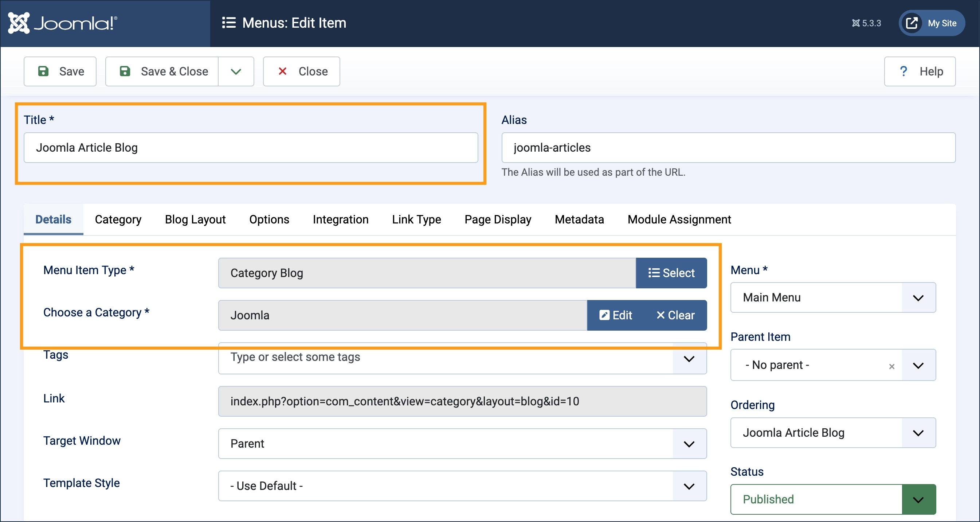
Task: Click the list icon on the Select button
Action: [654, 273]
